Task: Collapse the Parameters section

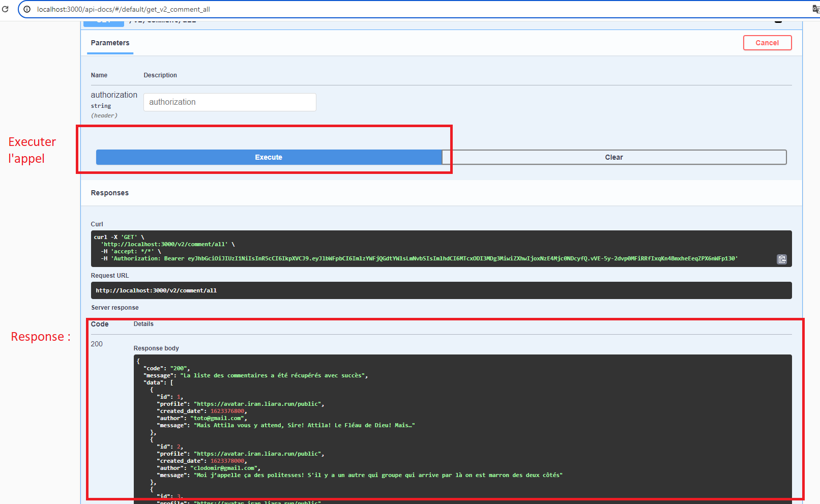Action: point(110,43)
